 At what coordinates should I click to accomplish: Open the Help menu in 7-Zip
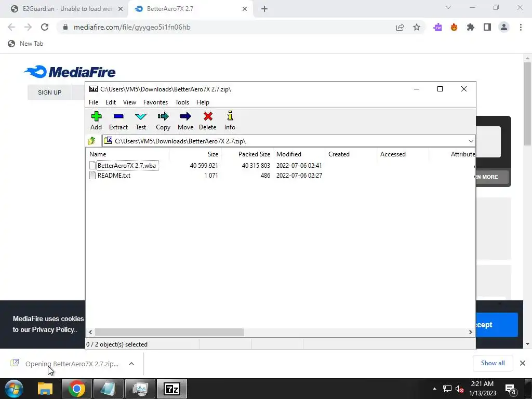pos(203,102)
